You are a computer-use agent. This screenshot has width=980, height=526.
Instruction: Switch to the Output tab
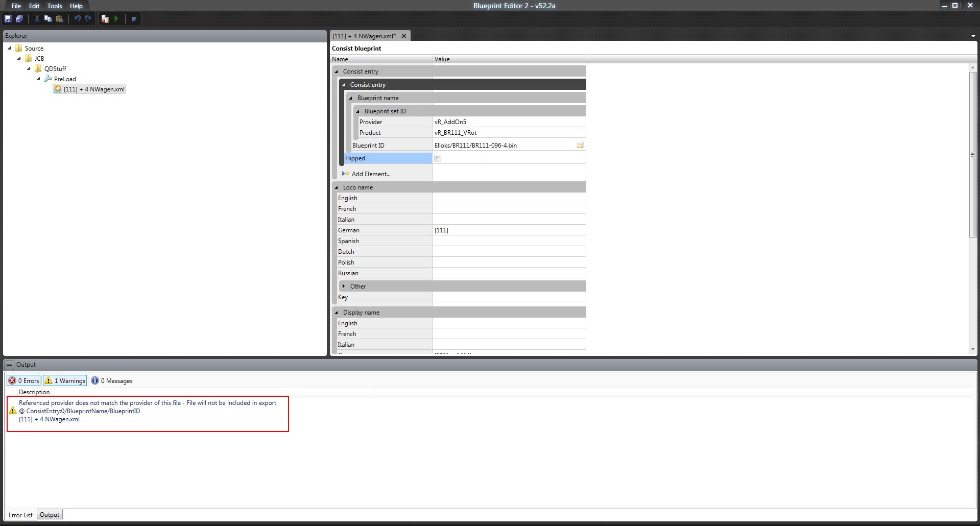pyautogui.click(x=50, y=515)
